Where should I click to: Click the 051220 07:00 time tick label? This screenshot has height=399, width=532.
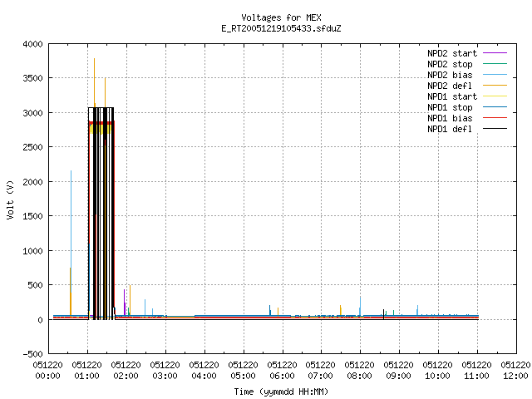click(320, 371)
